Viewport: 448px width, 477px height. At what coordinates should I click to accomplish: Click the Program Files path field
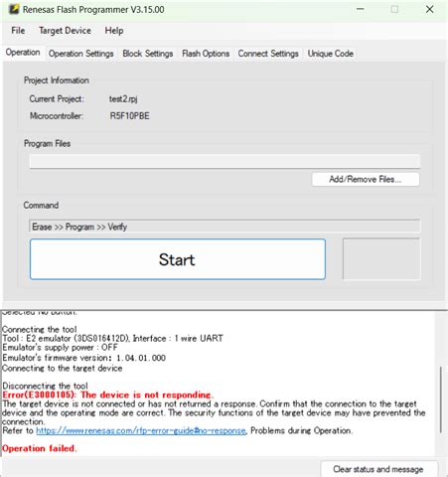(224, 161)
